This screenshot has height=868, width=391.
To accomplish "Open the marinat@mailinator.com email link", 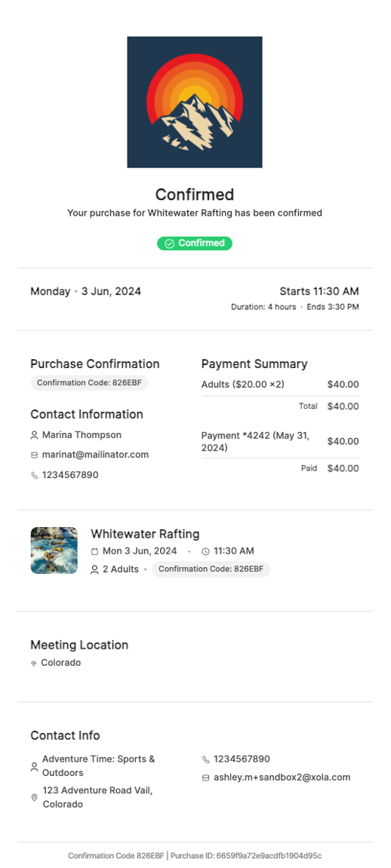I will click(95, 455).
